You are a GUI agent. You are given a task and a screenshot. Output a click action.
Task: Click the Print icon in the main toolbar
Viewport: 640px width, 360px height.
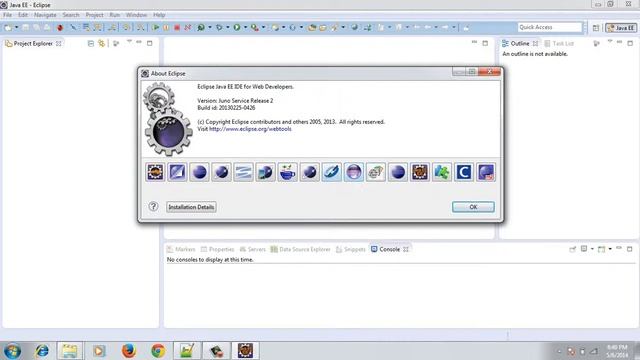[x=47, y=27]
